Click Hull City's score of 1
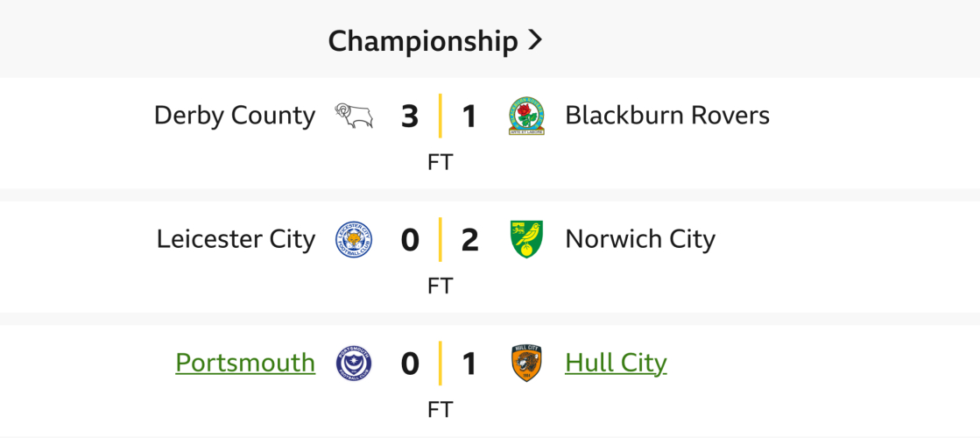This screenshot has width=980, height=438. 469,364
